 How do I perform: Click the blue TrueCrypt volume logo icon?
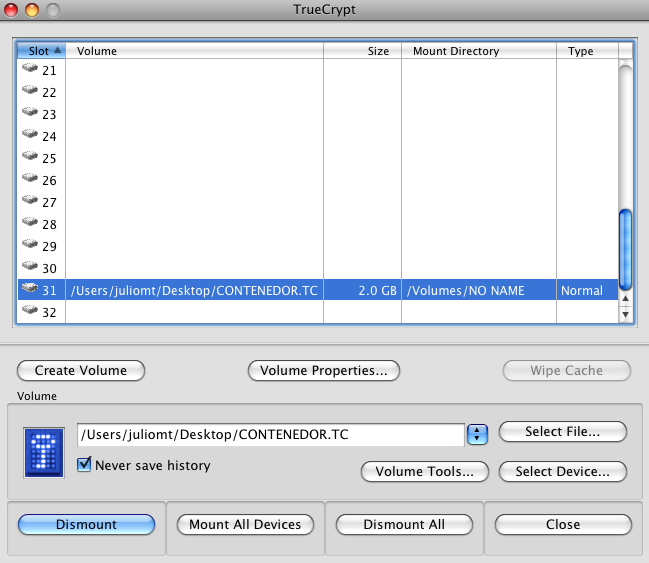click(x=44, y=452)
